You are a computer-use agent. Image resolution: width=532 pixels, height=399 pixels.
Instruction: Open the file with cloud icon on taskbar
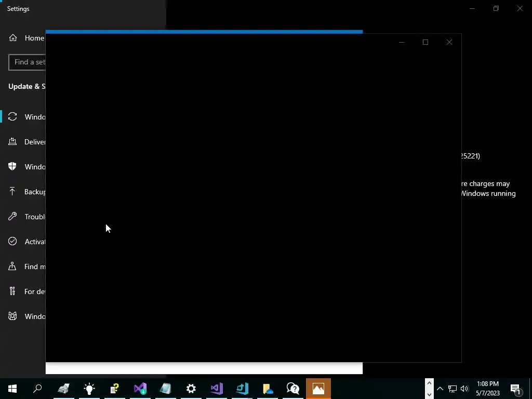(268, 389)
